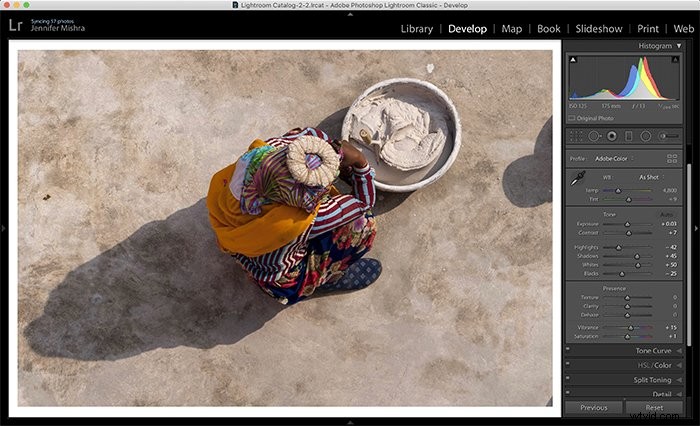Screen dimensions: 700x426
Task: Click the Previous button
Action: click(594, 408)
